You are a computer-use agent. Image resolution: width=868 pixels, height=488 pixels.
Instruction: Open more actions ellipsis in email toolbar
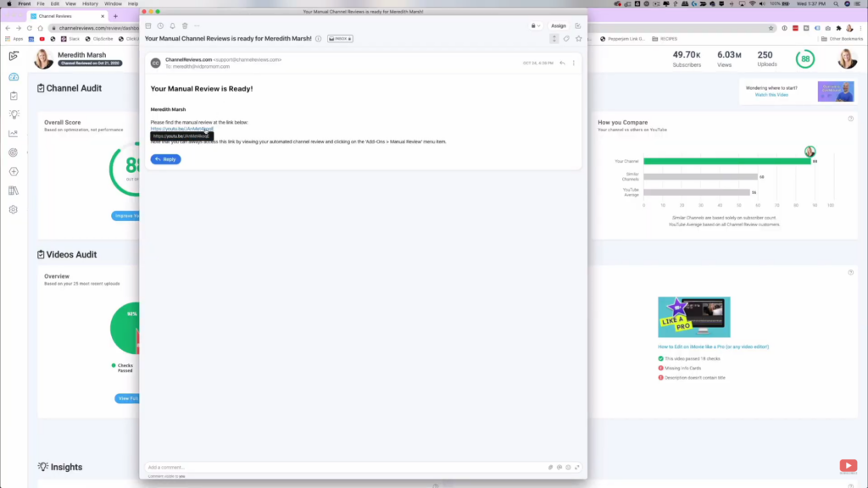[197, 26]
